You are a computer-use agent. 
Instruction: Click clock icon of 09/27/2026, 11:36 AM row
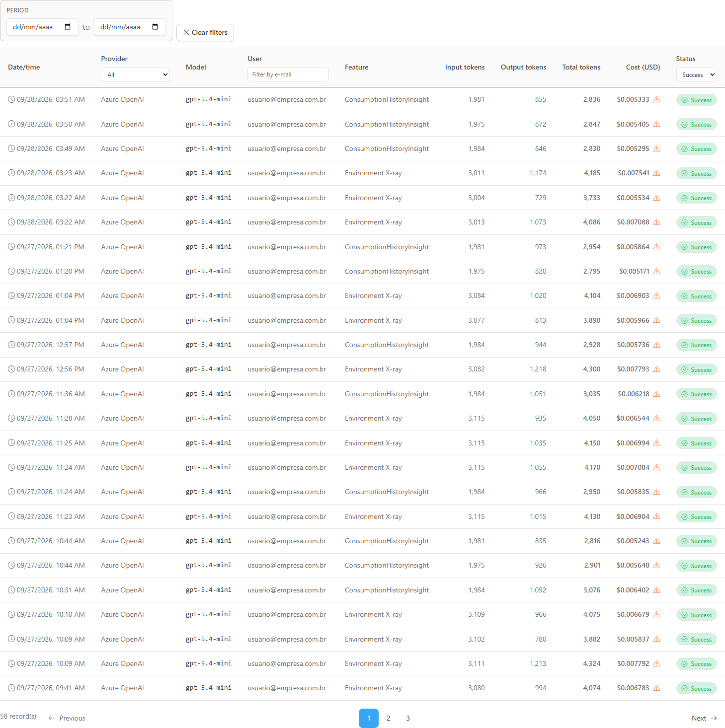(11, 394)
